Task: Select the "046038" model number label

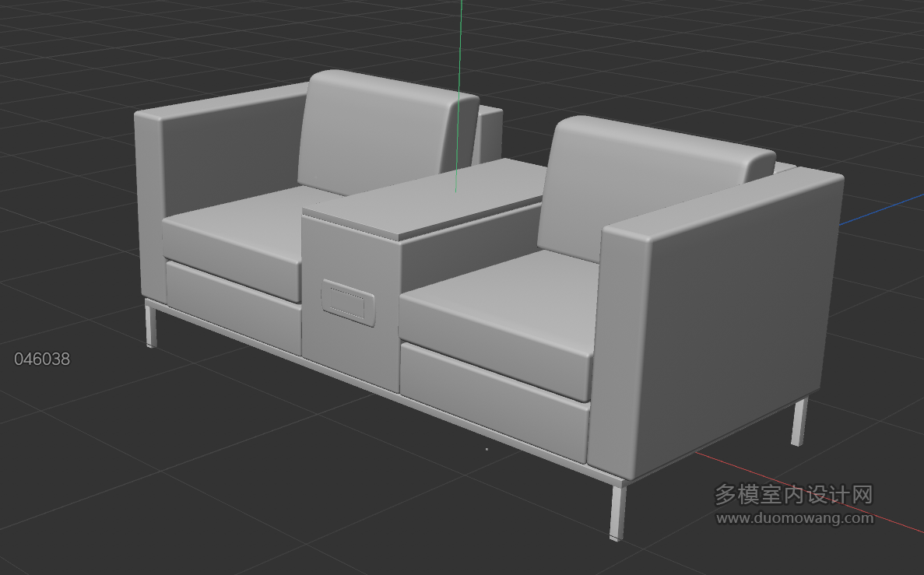Action: [x=42, y=359]
